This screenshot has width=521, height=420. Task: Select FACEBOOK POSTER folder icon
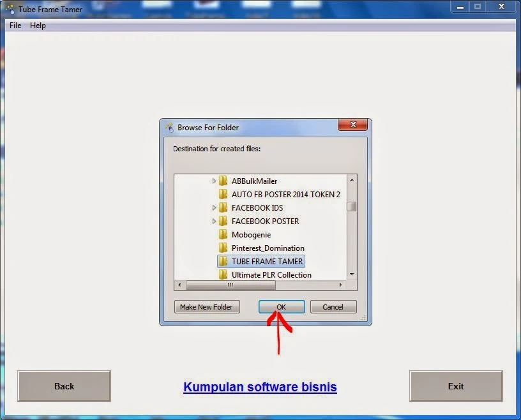pos(223,221)
